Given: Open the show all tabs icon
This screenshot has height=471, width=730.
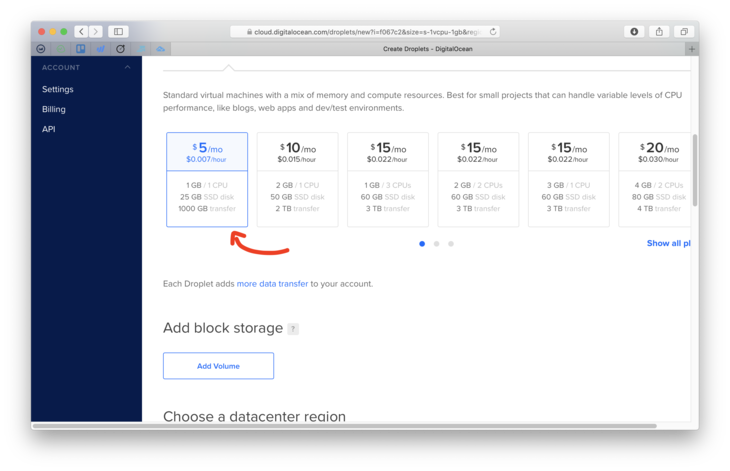Looking at the screenshot, I should 683,32.
